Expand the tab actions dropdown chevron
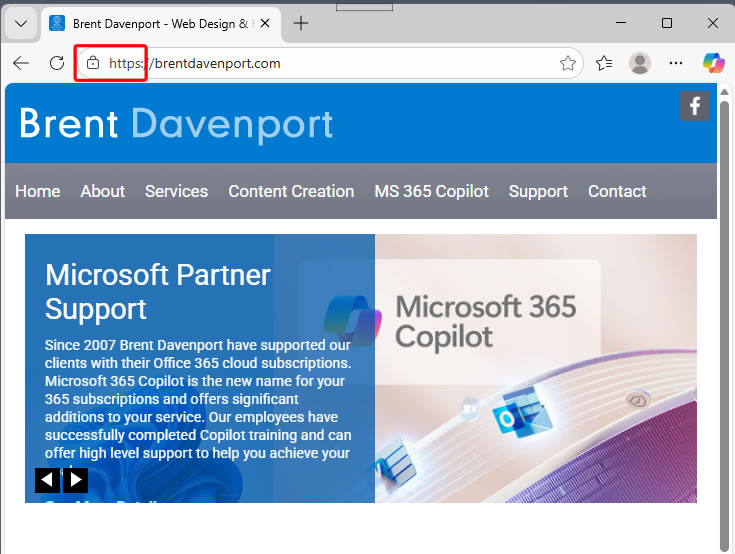The width and height of the screenshot is (735, 554). pos(20,23)
